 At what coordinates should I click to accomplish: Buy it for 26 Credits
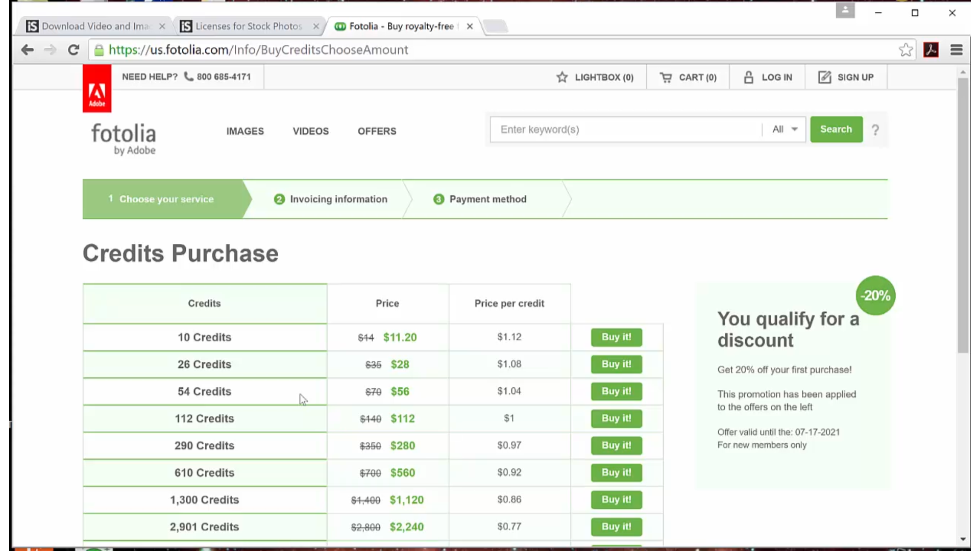[x=617, y=364]
